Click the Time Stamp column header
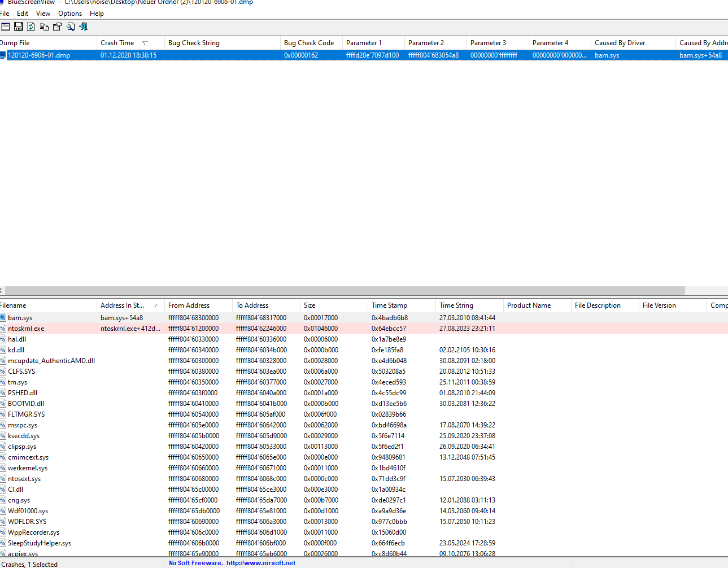 (402, 305)
